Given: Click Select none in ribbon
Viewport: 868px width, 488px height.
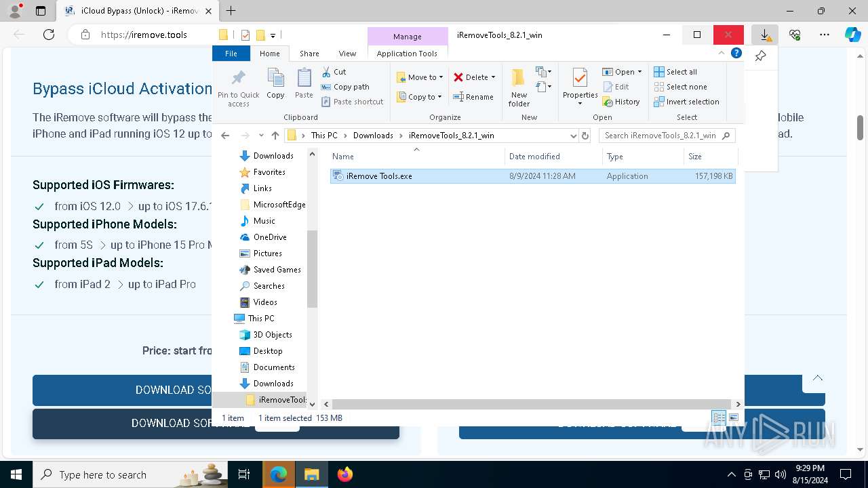Looking at the screenshot, I should 680,87.
